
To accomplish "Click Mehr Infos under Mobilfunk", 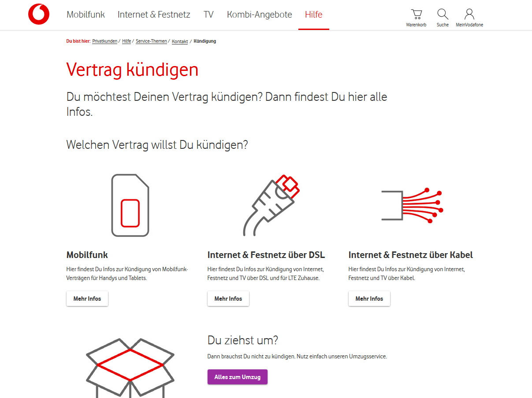I will (87, 298).
